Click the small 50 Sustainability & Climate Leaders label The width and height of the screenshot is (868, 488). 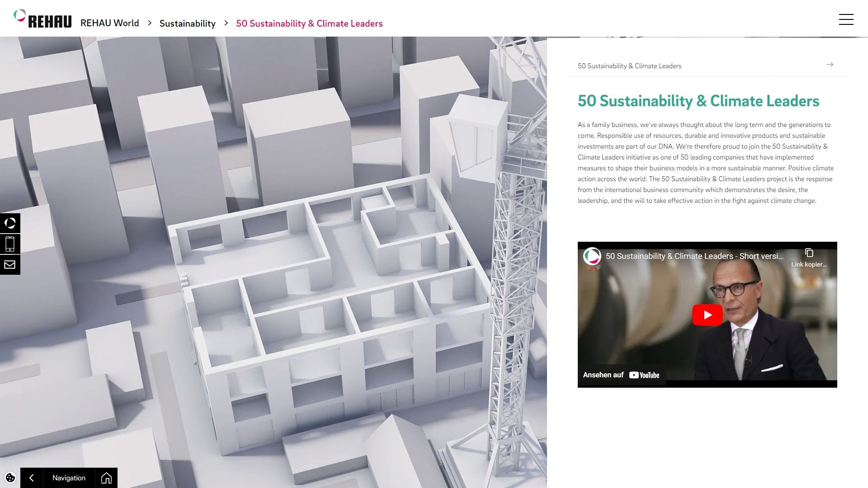(629, 66)
